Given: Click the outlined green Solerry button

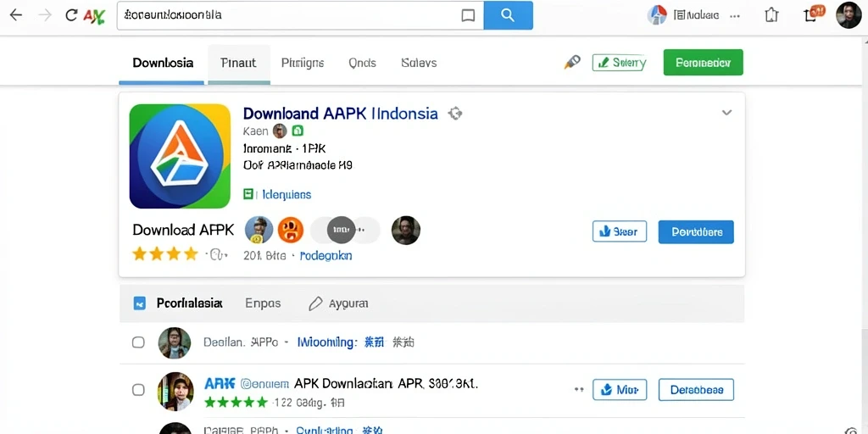Looking at the screenshot, I should 620,63.
